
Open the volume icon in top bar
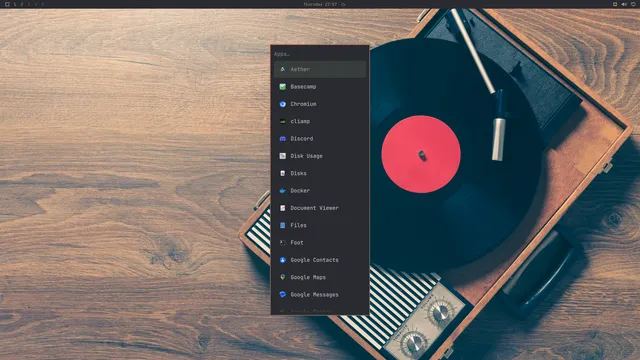click(x=624, y=4)
